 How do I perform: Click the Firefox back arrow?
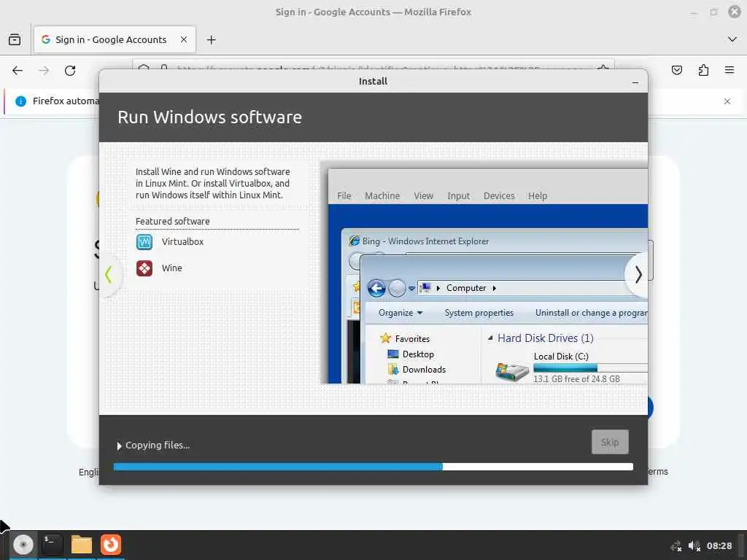tap(18, 71)
